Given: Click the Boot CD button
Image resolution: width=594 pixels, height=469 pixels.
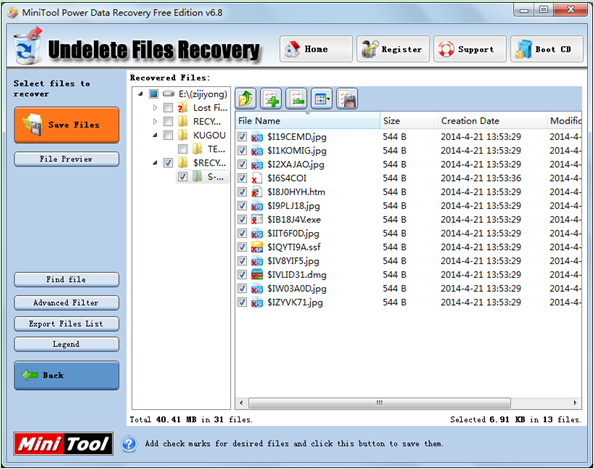Looking at the screenshot, I should (x=547, y=49).
